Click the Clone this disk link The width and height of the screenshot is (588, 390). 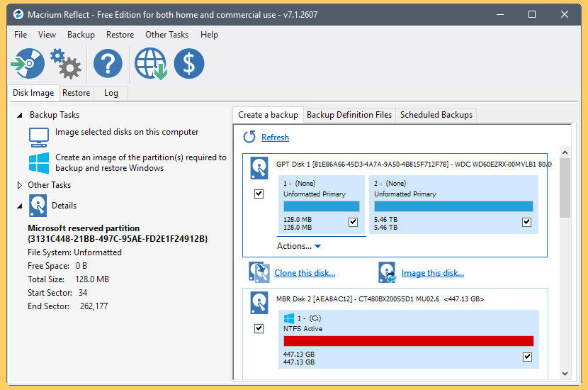click(x=305, y=273)
